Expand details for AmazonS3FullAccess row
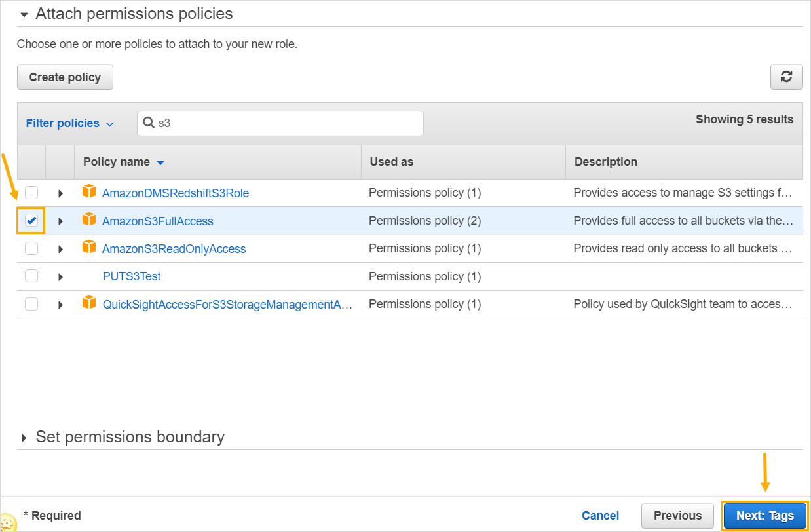The width and height of the screenshot is (811, 532). 60,221
